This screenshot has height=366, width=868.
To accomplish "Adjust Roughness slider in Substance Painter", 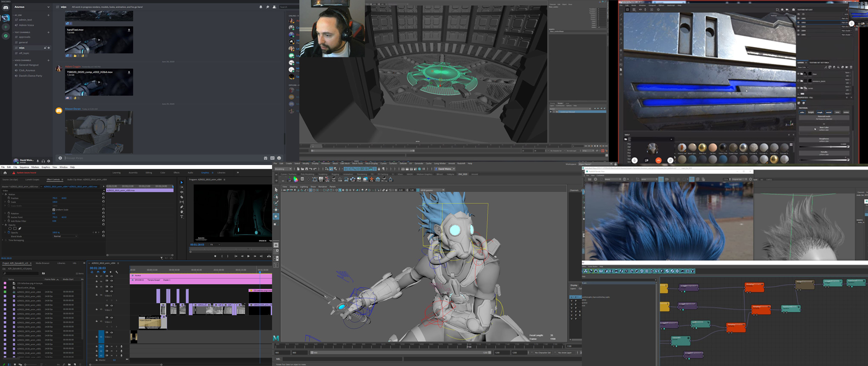I will (824, 147).
